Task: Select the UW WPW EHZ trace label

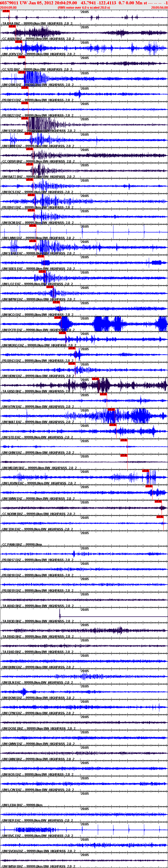Action: point(39,300)
